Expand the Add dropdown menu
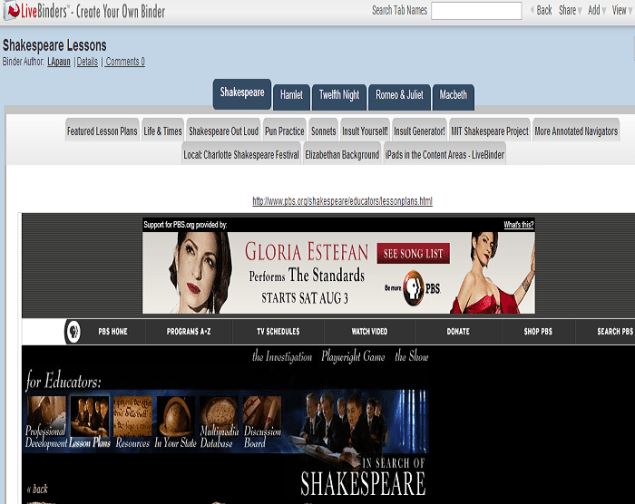 [x=597, y=10]
